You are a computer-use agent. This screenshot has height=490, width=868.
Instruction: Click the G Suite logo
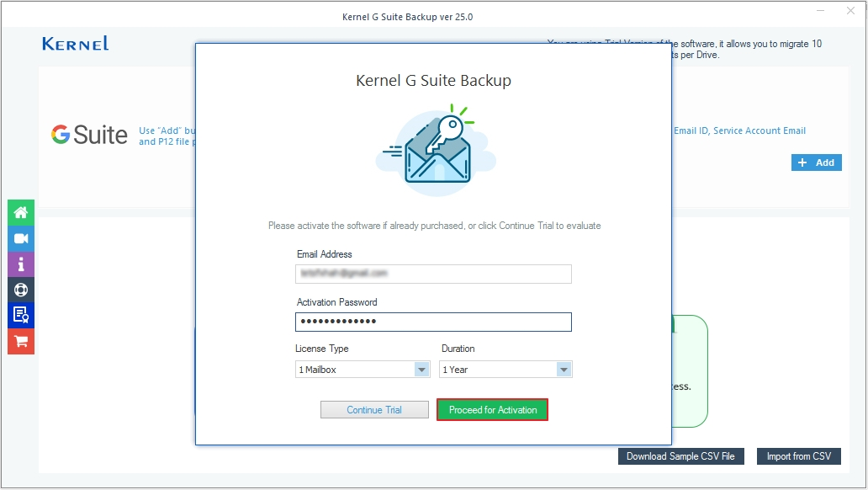tap(88, 134)
